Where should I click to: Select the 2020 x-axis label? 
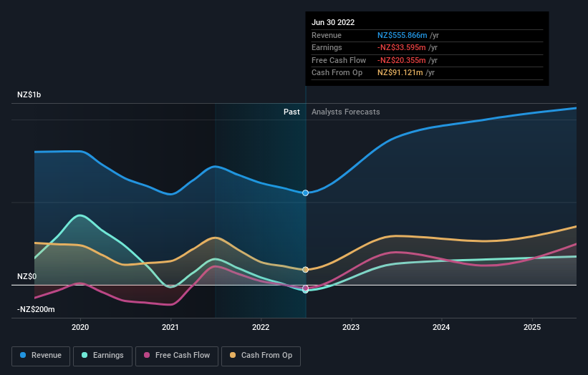[x=80, y=327]
